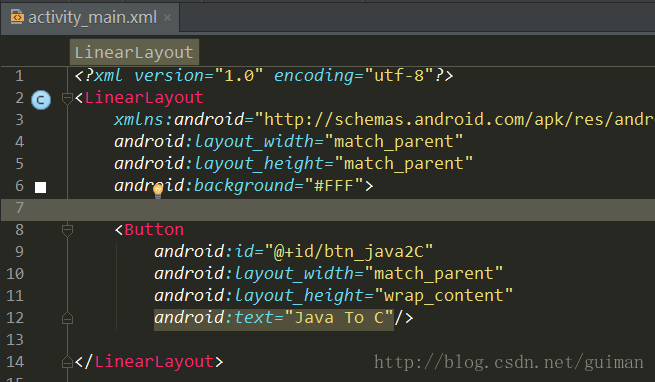Click the opening <LinearLayout tag name
Image resolution: width=655 pixels, height=382 pixels.
coord(144,98)
